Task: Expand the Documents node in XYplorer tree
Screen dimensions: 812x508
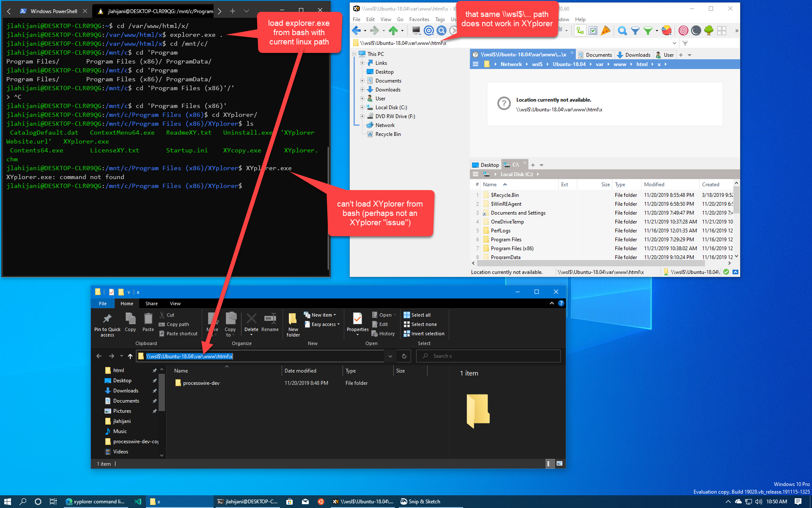Action: [x=362, y=81]
